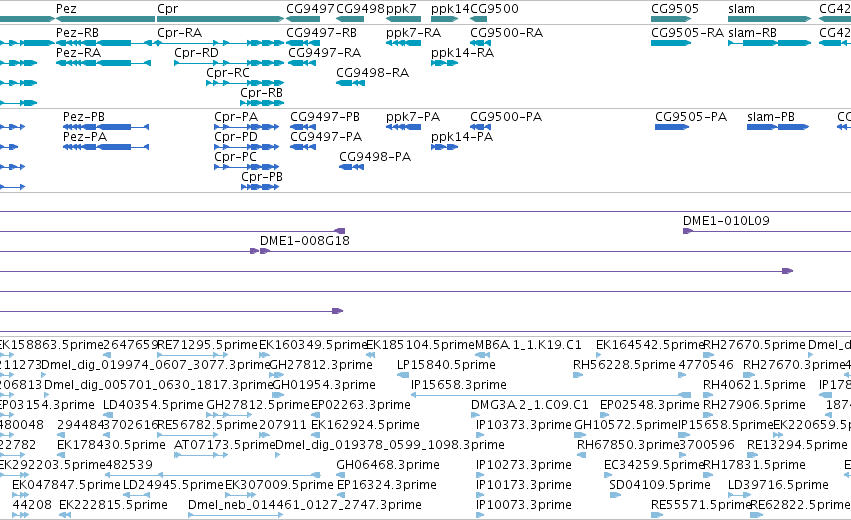Select EST SD04109.5prime
The height and width of the screenshot is (520, 851).
tap(615, 495)
